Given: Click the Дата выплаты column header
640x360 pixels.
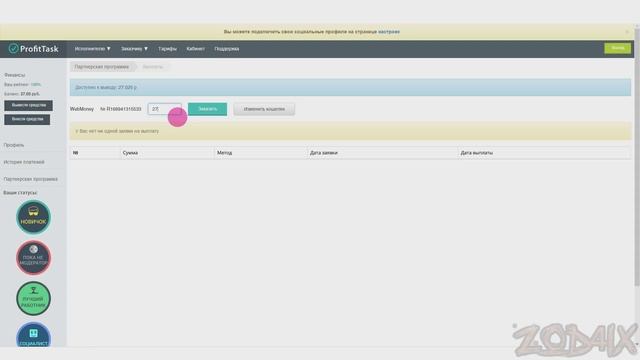Looking at the screenshot, I should (477, 153).
